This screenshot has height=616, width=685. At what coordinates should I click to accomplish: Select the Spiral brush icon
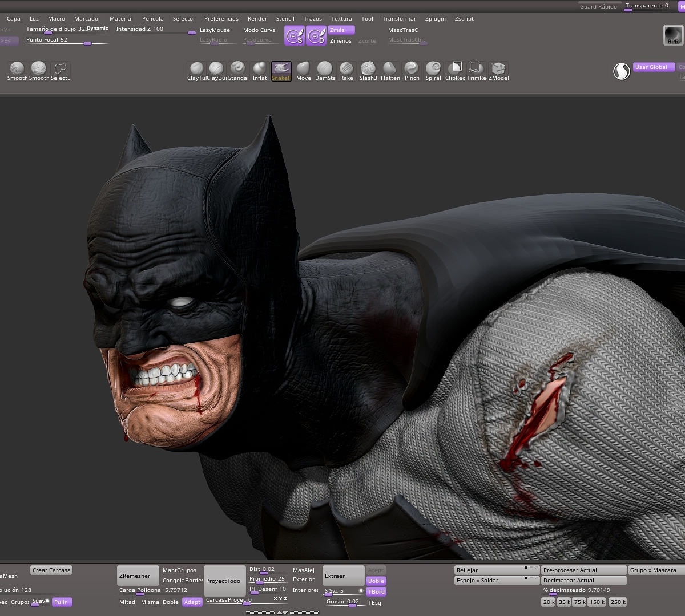pyautogui.click(x=433, y=69)
